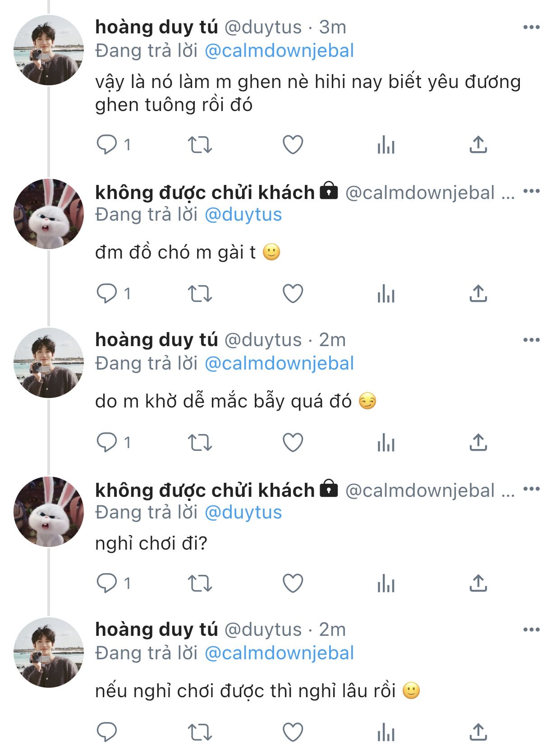Open more options on the first tweet
This screenshot has width=560, height=750.
click(x=531, y=28)
